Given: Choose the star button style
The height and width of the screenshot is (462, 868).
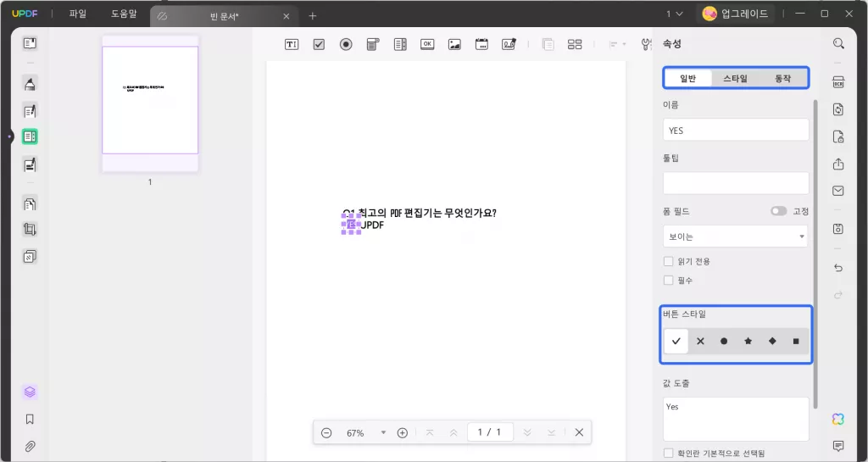Looking at the screenshot, I should tap(748, 342).
